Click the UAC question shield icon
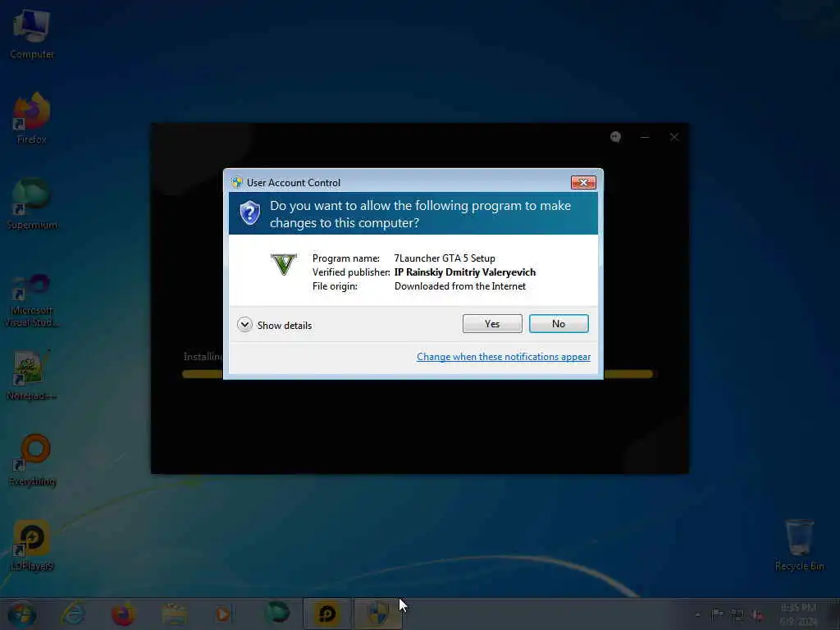The height and width of the screenshot is (630, 840). 249,213
